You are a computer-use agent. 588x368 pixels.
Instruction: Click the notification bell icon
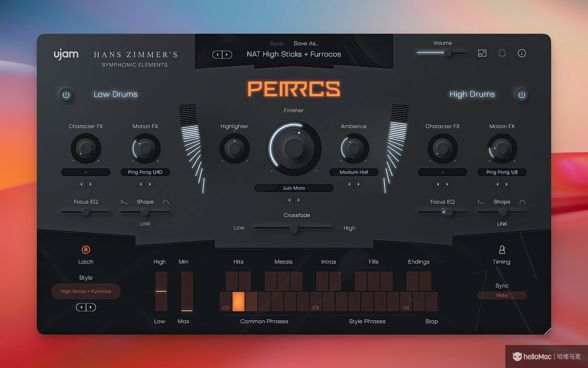point(502,53)
